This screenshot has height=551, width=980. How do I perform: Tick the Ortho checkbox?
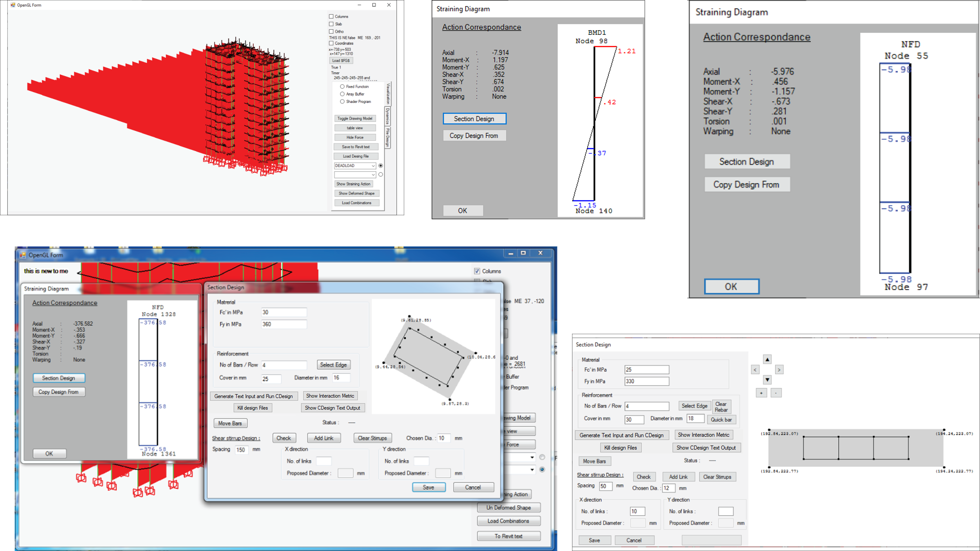coord(331,32)
